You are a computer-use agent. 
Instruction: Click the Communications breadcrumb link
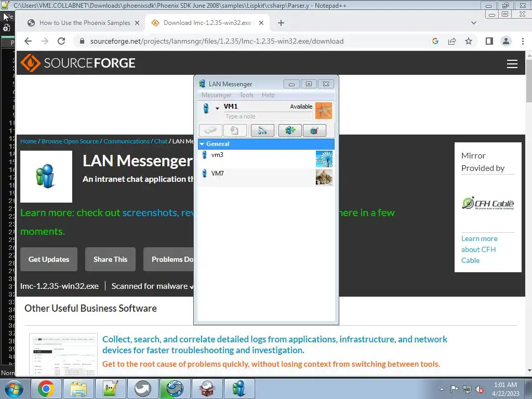tap(126, 141)
